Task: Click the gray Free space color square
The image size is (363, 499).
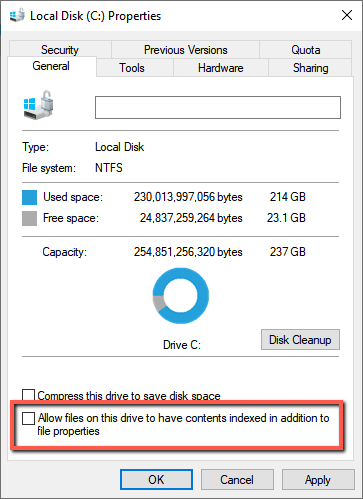Action: click(x=29, y=218)
